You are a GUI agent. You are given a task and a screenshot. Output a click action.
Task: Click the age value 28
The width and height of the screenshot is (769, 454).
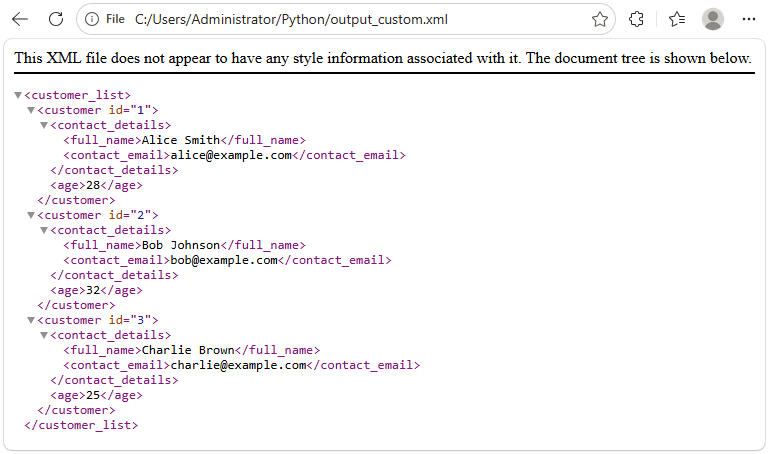[x=93, y=185]
